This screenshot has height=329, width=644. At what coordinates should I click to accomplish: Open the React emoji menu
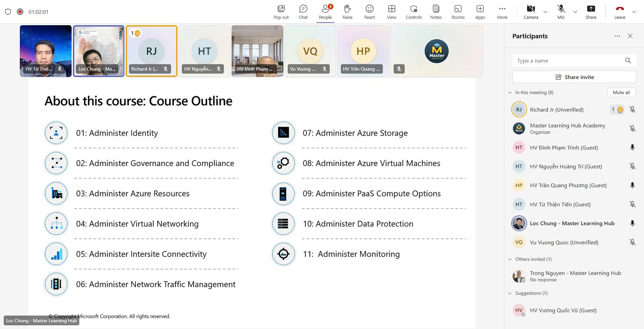point(369,12)
